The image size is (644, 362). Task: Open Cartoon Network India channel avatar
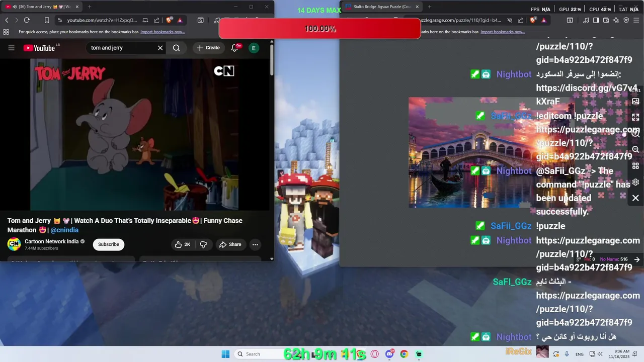coord(14,244)
